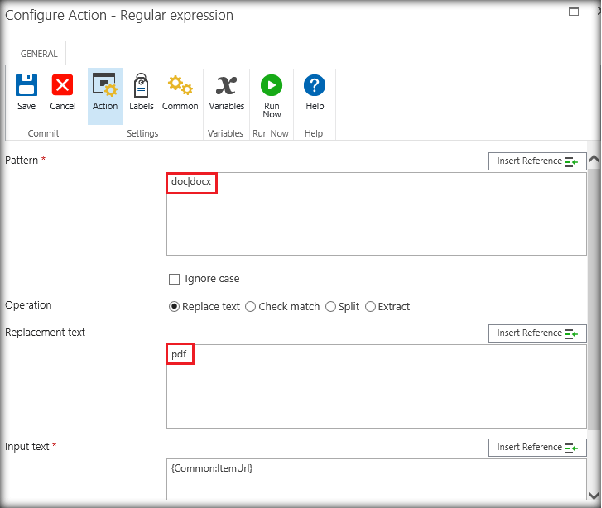Select the Check match operation

250,306
